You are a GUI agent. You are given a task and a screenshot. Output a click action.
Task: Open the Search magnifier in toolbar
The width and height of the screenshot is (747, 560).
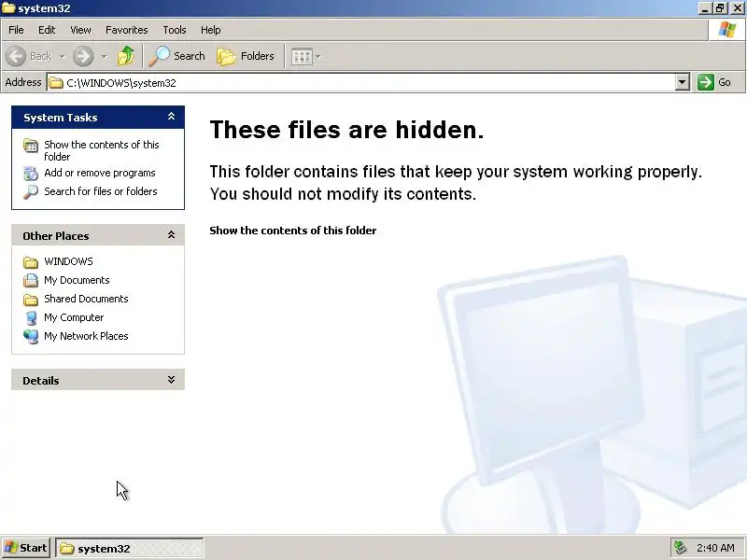(x=159, y=56)
